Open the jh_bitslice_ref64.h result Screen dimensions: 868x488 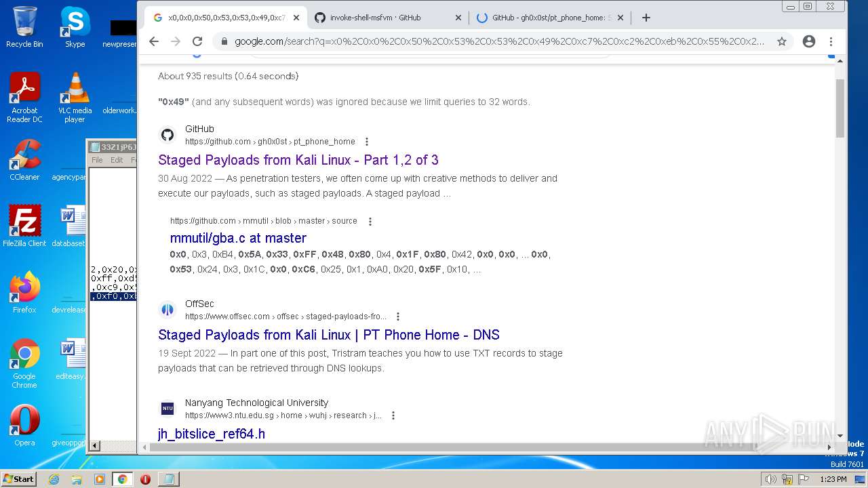(212, 434)
